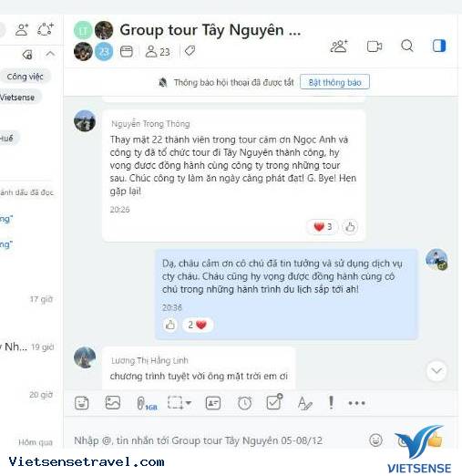
Task: Open the sticker picker in the chat toolbar
Action: [81, 403]
